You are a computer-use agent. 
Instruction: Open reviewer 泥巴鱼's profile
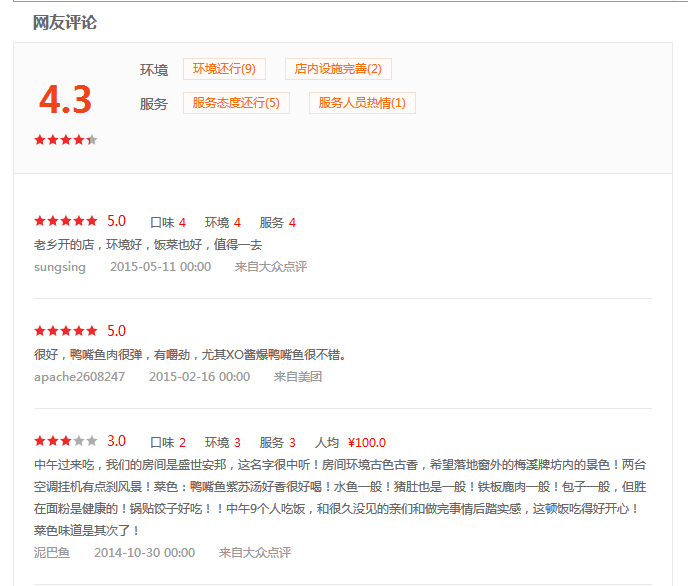(x=52, y=553)
